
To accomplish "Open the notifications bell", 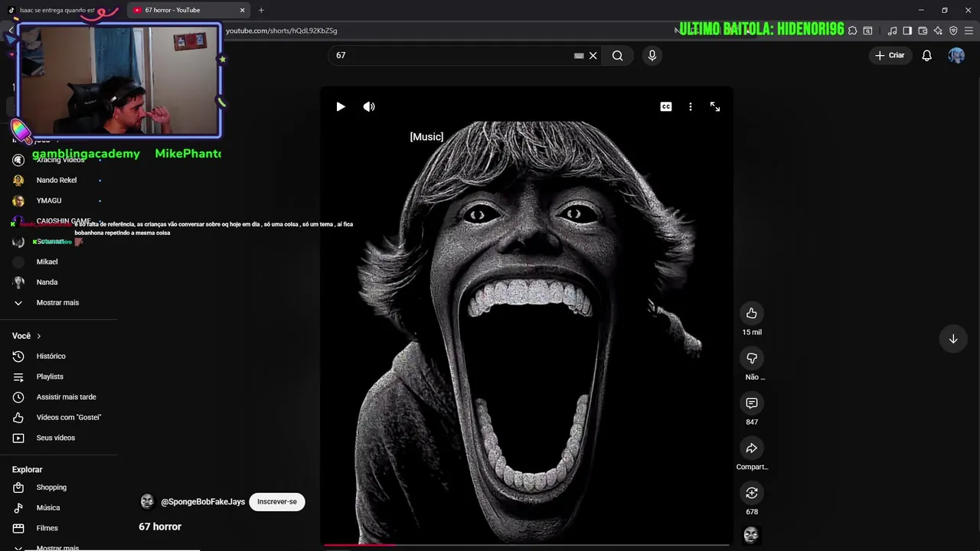I will 927,55.
